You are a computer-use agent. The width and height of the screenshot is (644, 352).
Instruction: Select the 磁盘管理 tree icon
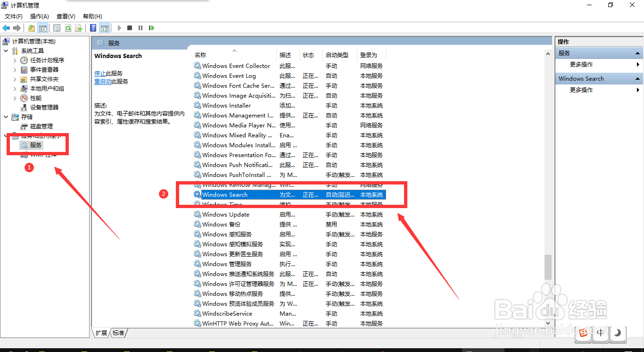pyautogui.click(x=24, y=126)
